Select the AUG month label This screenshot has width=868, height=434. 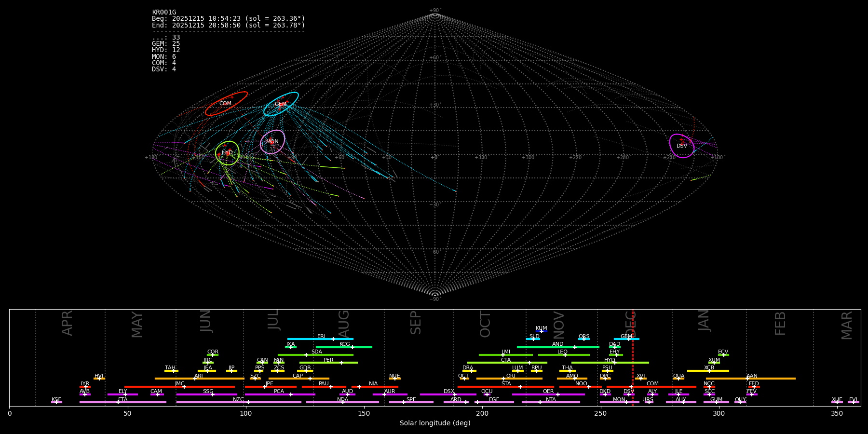coord(344,322)
